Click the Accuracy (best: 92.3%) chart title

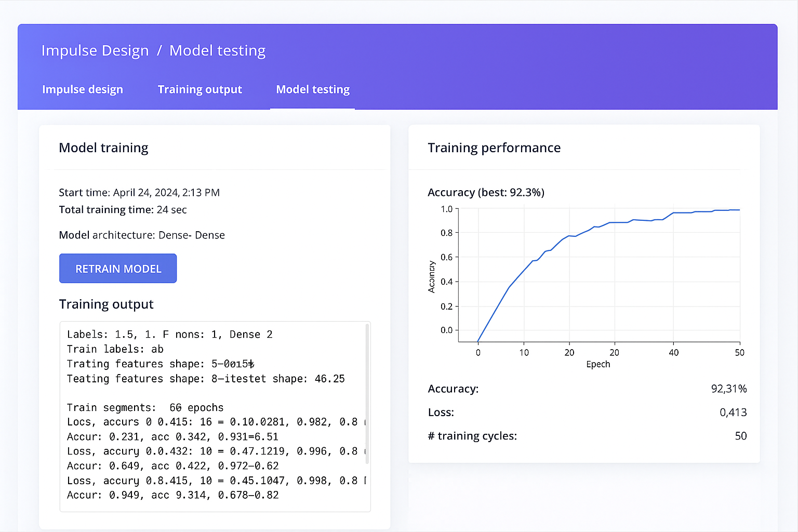pos(486,193)
